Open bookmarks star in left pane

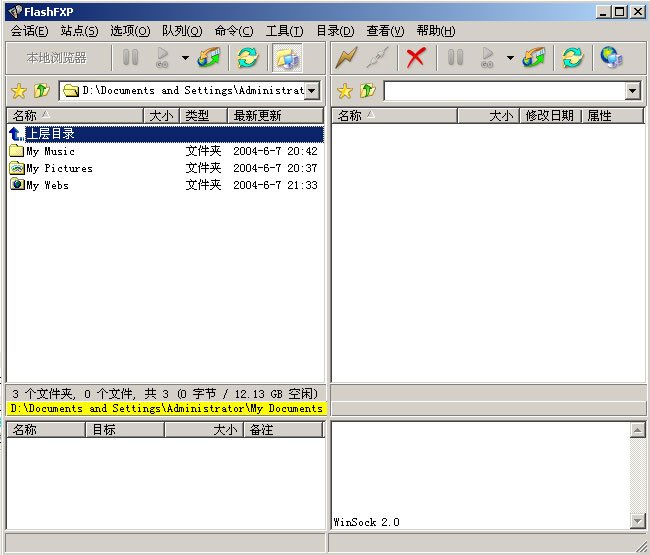pos(19,90)
